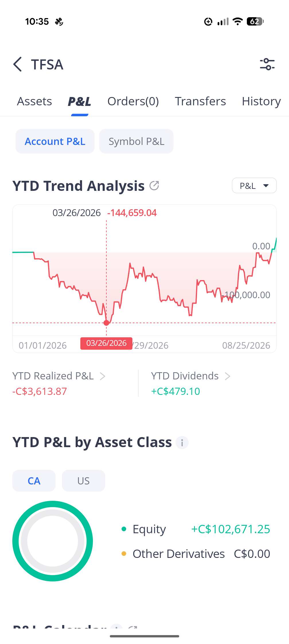
Task: Tap the share icon next to YTD Trend Analysis
Action: tap(154, 186)
